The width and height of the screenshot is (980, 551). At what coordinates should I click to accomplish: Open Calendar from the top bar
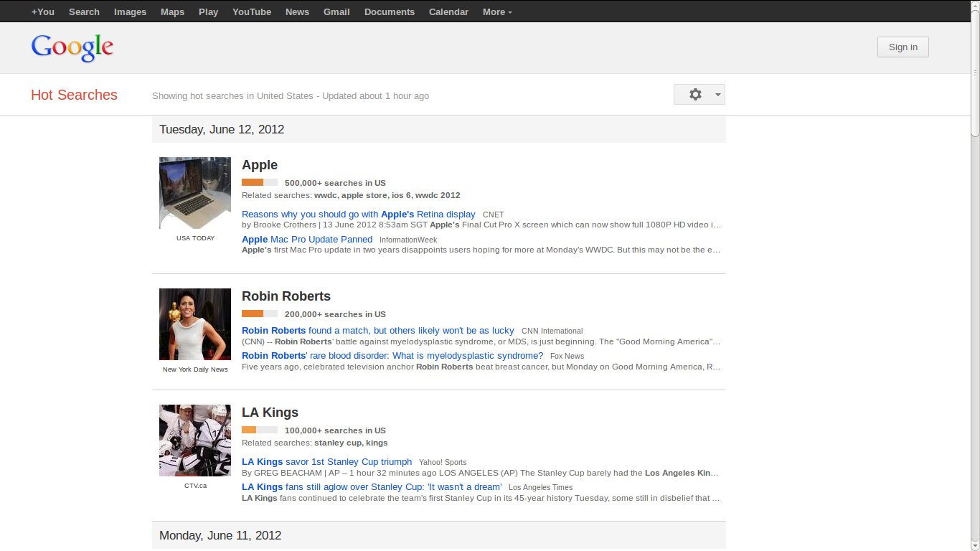(x=448, y=11)
